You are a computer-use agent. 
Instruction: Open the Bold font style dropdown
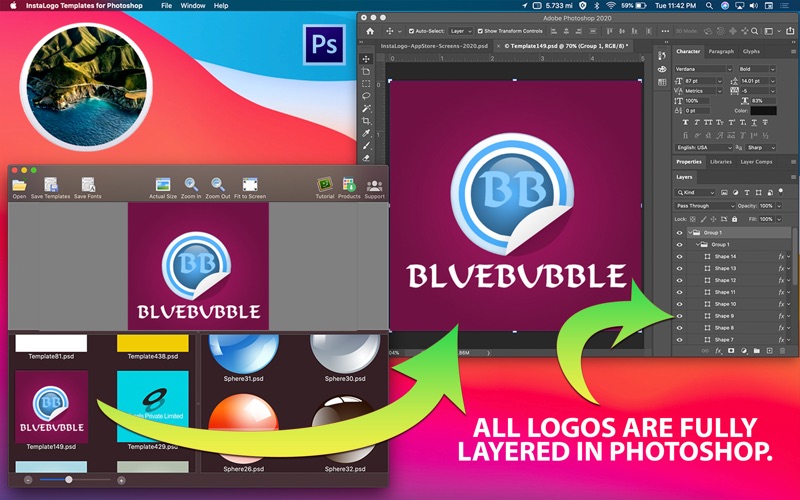pos(757,69)
